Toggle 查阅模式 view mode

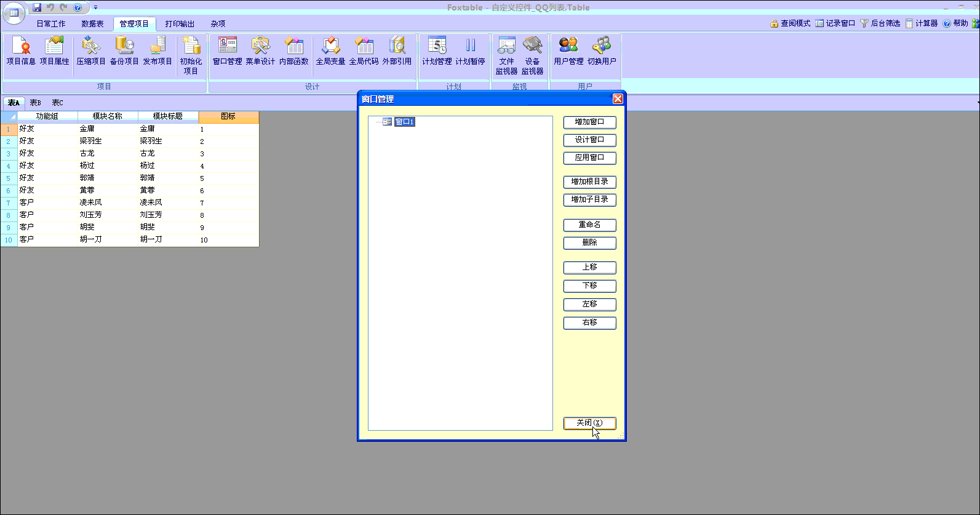click(790, 23)
